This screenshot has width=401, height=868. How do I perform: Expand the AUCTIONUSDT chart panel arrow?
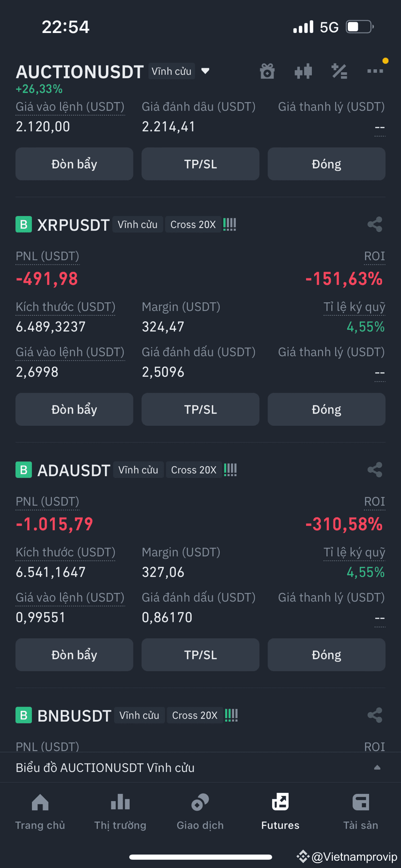click(377, 768)
